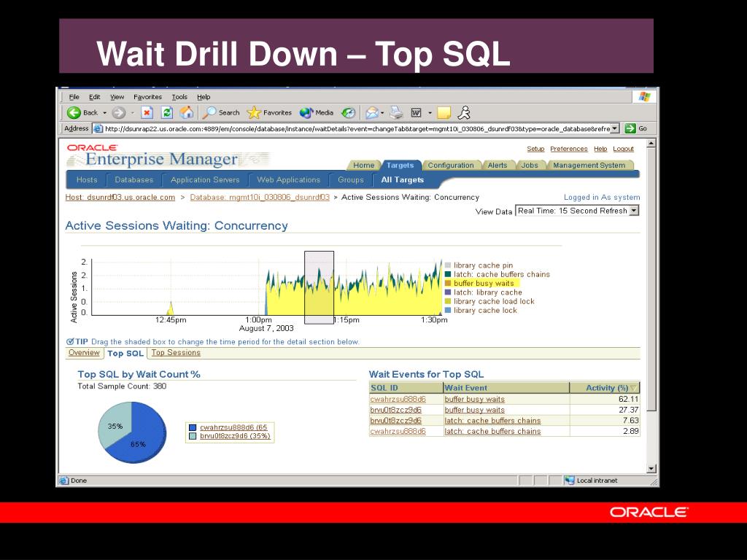747x560 pixels.
Task: Open the Search magnifier toolbar button
Action: coord(222,113)
